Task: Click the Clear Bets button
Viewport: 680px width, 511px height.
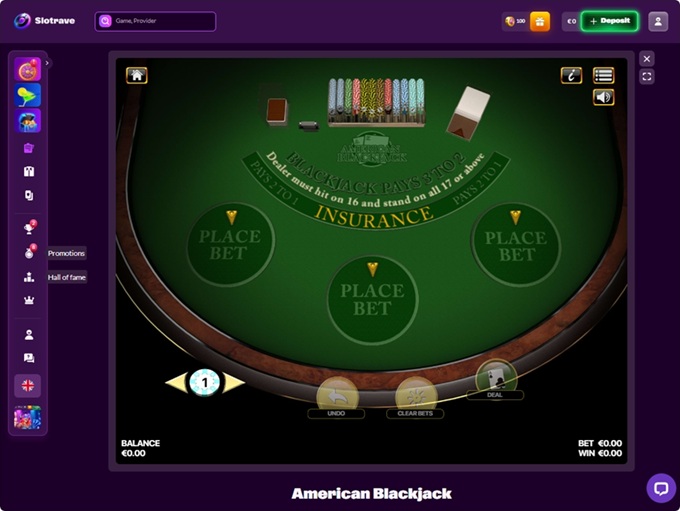Action: [x=415, y=398]
